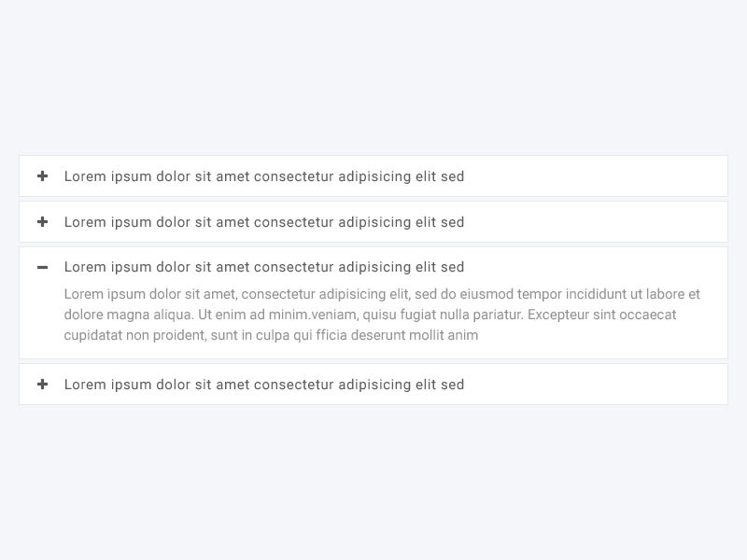Click the minus icon on the expanded third row
Viewport: 747px width, 560px height.
click(42, 268)
